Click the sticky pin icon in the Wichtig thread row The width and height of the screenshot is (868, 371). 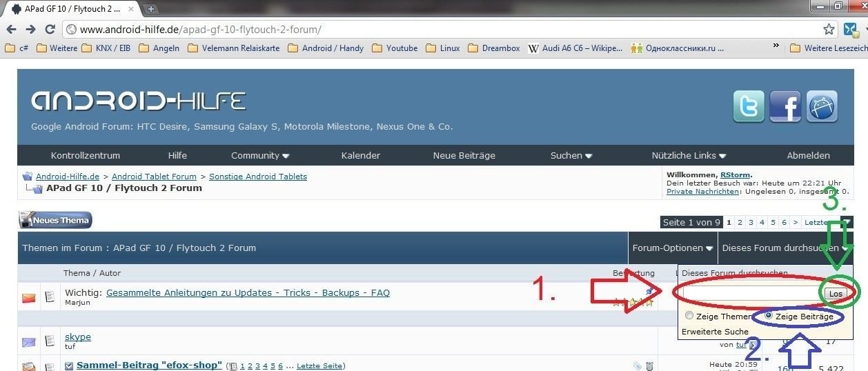pyautogui.click(x=649, y=292)
